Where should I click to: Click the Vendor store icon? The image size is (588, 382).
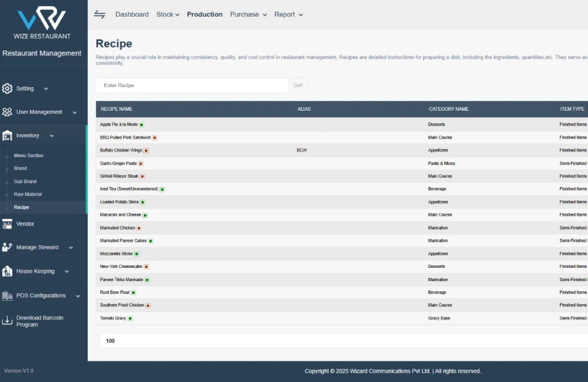point(7,224)
